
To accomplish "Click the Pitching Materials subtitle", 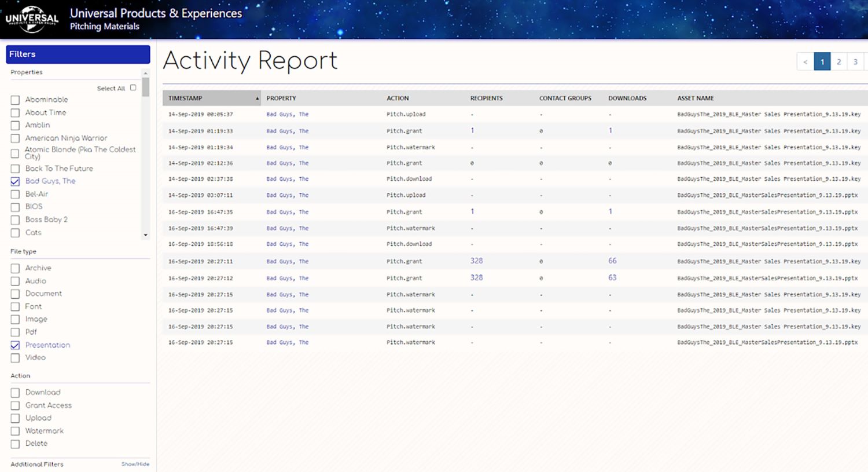I will (x=105, y=26).
